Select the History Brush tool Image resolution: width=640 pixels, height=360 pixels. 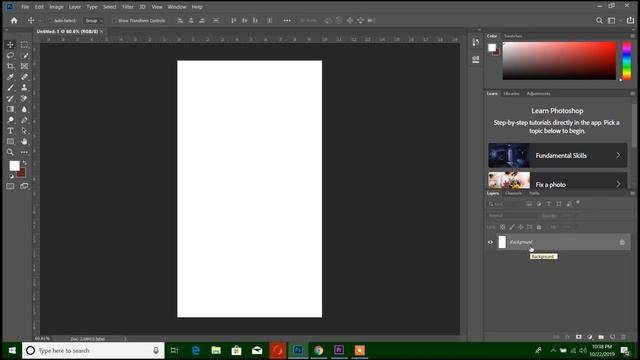(x=10, y=98)
